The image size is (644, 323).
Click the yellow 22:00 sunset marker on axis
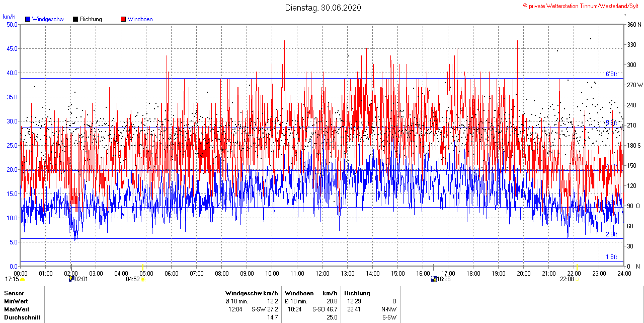pos(577,267)
